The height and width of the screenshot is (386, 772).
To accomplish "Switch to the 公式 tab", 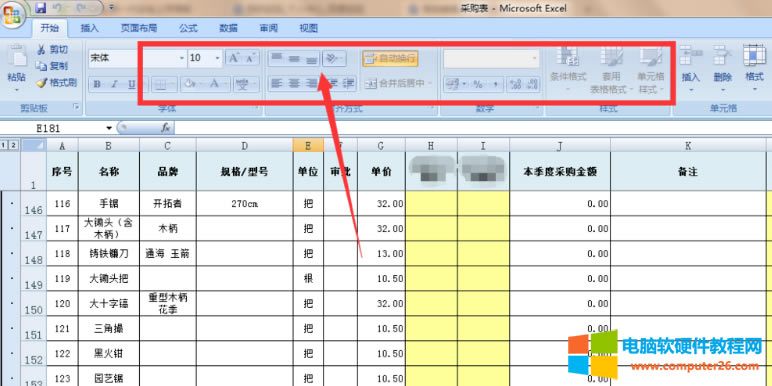I will click(188, 28).
